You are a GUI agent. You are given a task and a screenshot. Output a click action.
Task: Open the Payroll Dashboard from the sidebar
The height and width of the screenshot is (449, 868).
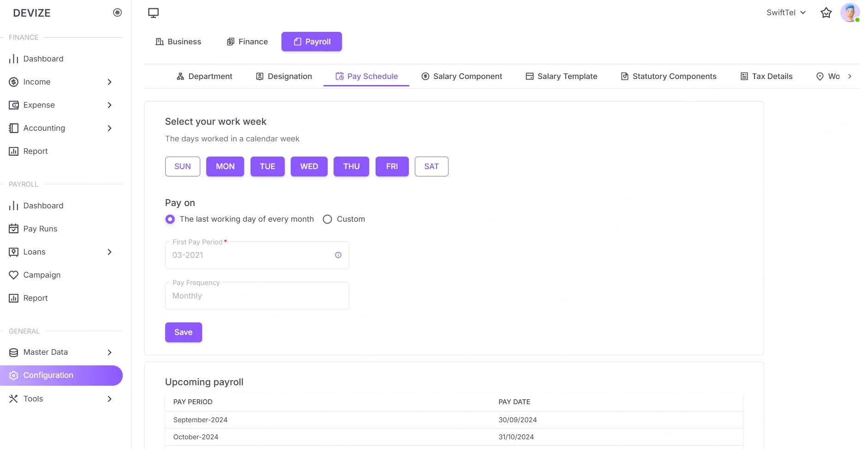[x=43, y=206]
